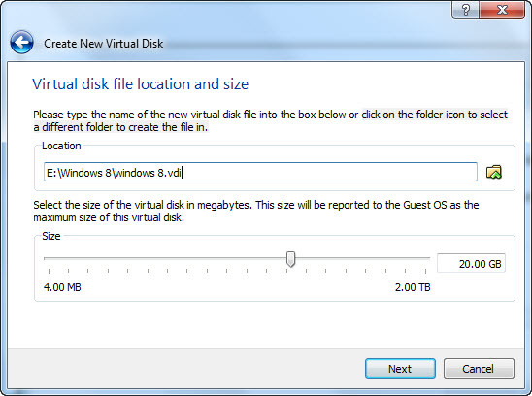The width and height of the screenshot is (532, 396).
Task: Click inside the Location path text field
Action: pyautogui.click(x=260, y=172)
